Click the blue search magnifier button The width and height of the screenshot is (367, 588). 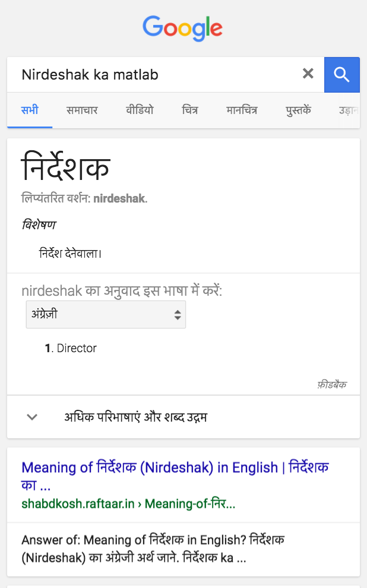(x=342, y=75)
